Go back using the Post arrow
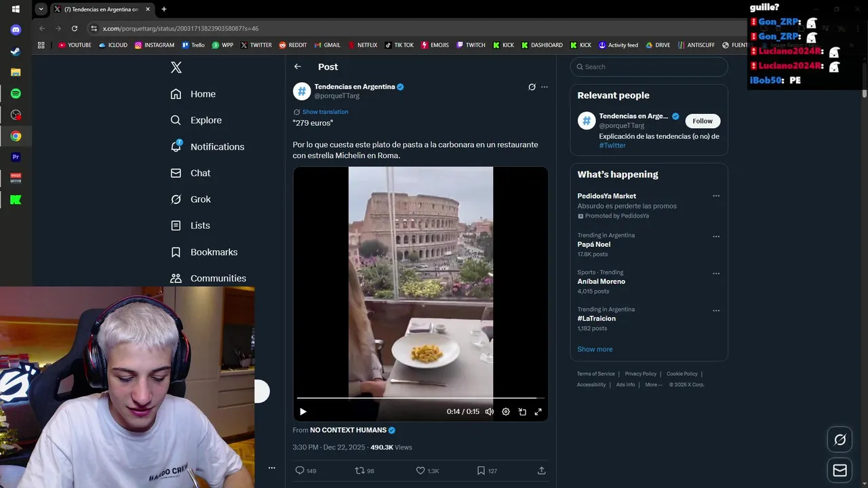Viewport: 868px width, 488px height. point(298,66)
